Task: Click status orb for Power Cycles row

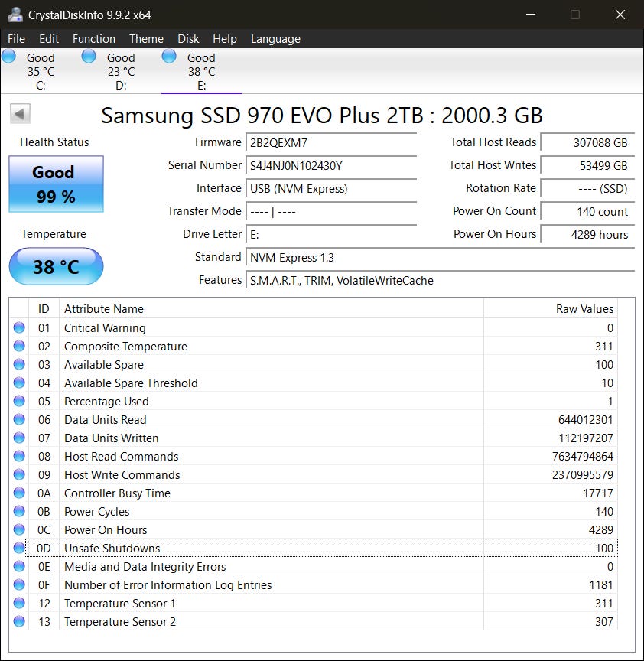Action: [x=19, y=511]
